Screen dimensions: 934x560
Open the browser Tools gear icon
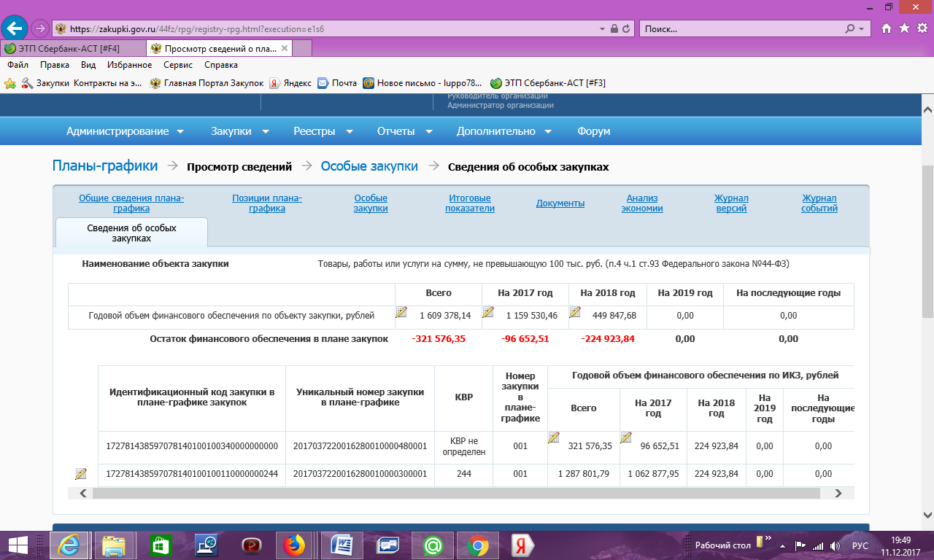(922, 28)
